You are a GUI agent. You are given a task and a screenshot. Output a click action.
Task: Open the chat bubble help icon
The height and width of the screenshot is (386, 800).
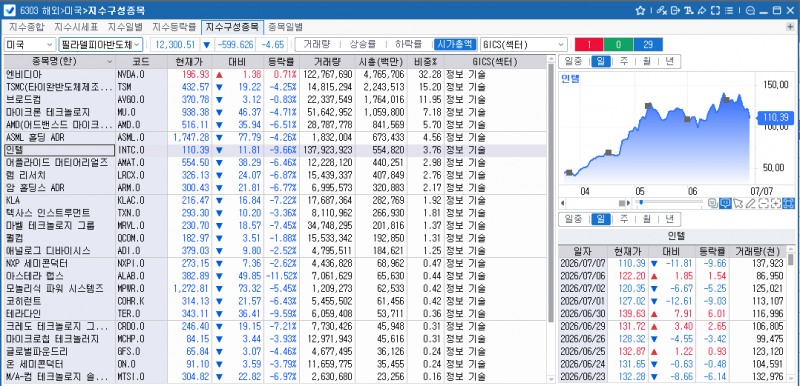[750, 11]
